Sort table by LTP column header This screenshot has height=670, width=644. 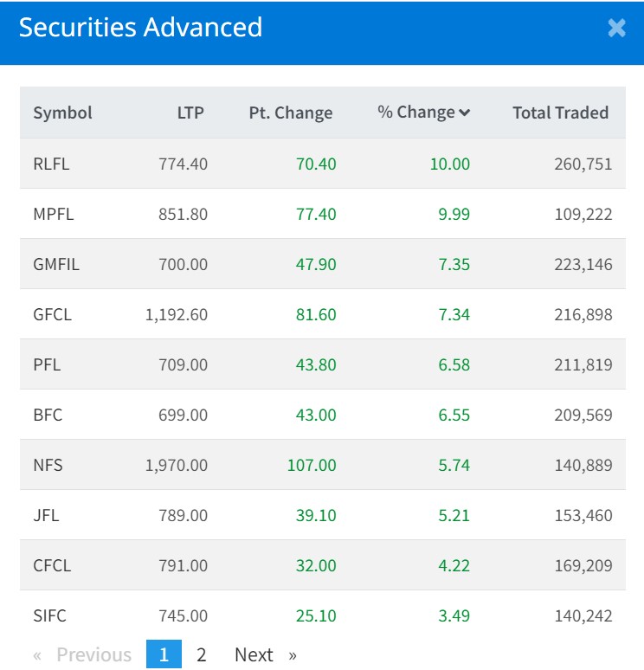190,113
